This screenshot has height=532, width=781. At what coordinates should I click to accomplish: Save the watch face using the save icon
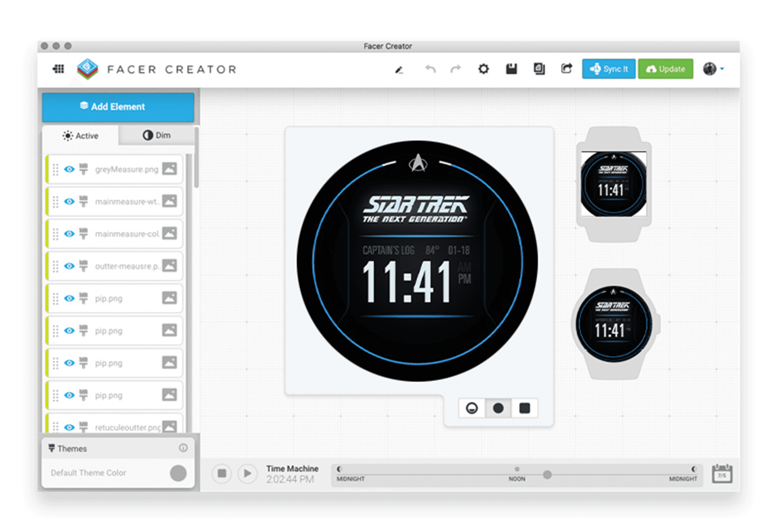pyautogui.click(x=511, y=69)
